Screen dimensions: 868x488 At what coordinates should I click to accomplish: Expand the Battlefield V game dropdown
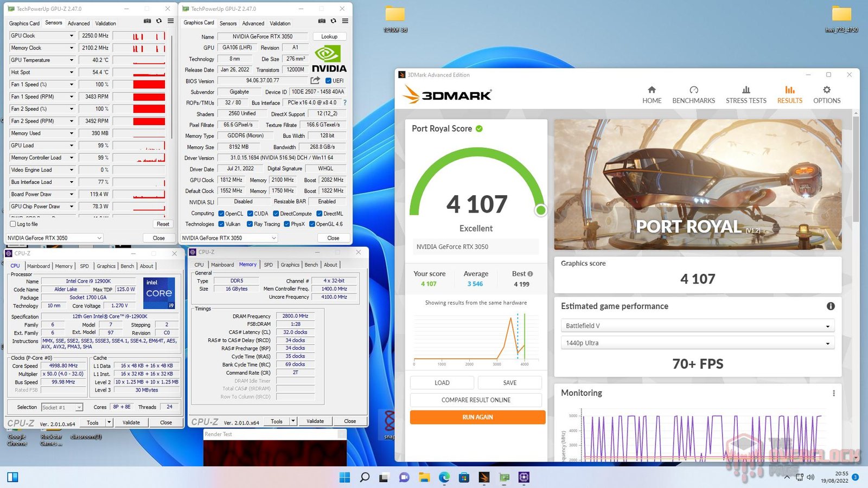pyautogui.click(x=697, y=326)
